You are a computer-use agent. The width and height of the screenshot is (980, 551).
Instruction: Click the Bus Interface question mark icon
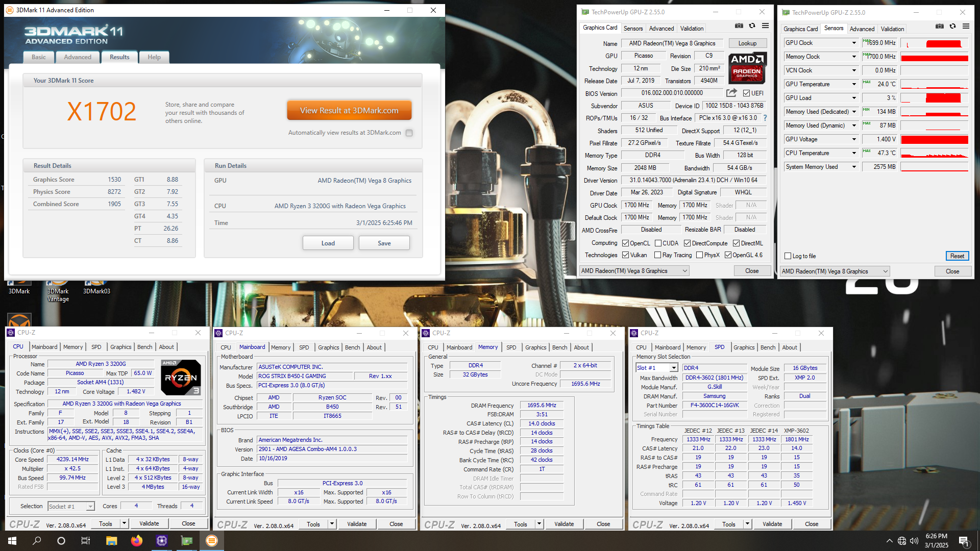click(765, 118)
